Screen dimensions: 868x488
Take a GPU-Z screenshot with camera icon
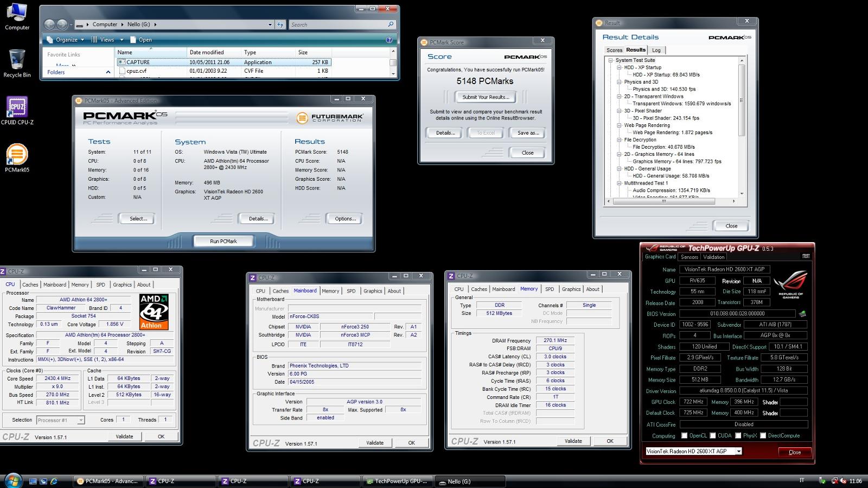pos(806,256)
